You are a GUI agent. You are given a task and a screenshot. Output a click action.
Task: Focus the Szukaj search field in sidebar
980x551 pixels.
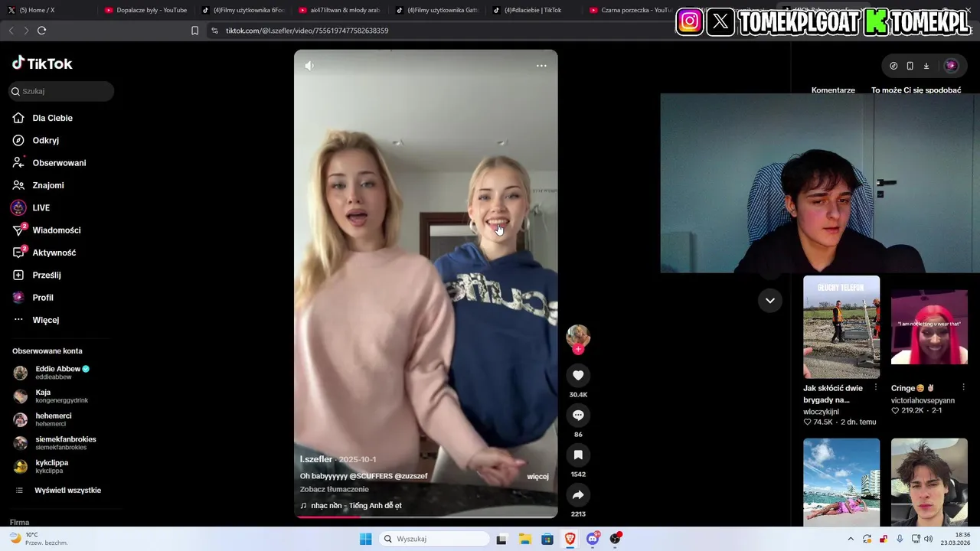[x=61, y=91]
